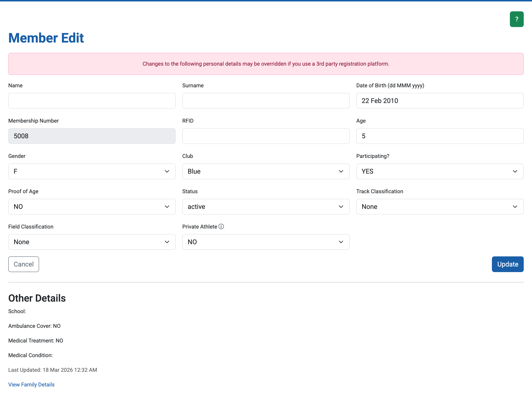Open the Field Classification dropdown
The width and height of the screenshot is (532, 398).
pos(92,242)
